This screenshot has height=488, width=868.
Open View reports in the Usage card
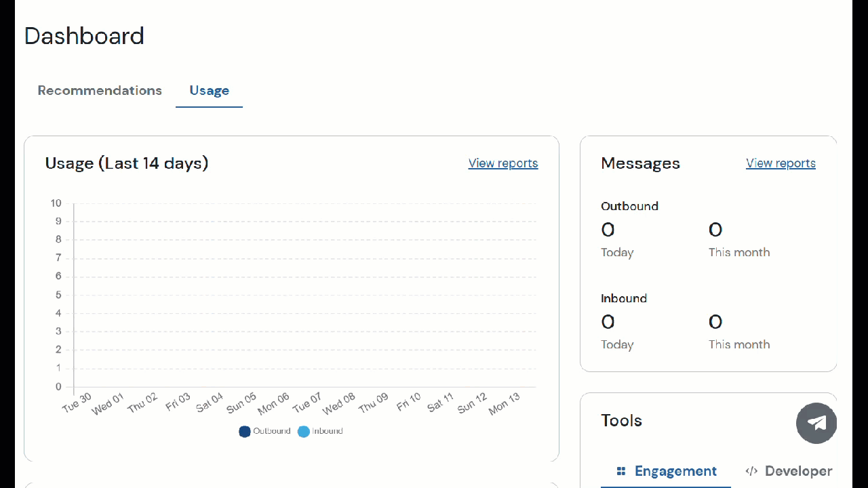tap(503, 163)
